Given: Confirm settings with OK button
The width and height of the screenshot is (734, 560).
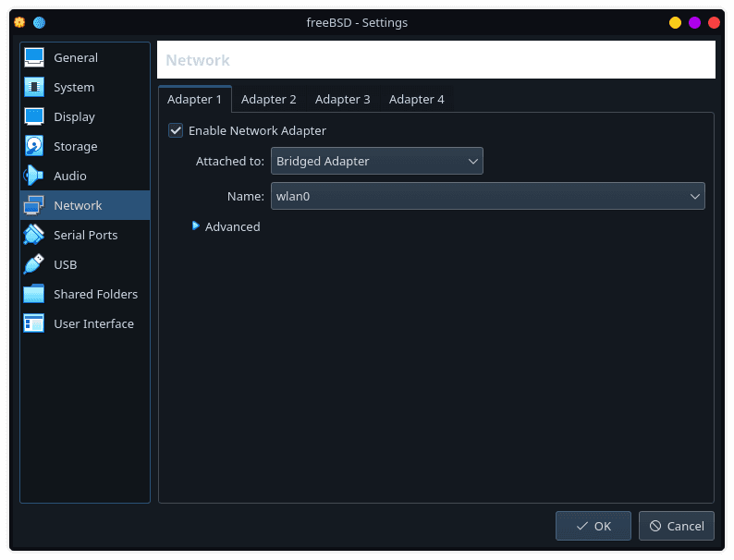Looking at the screenshot, I should click(593, 526).
